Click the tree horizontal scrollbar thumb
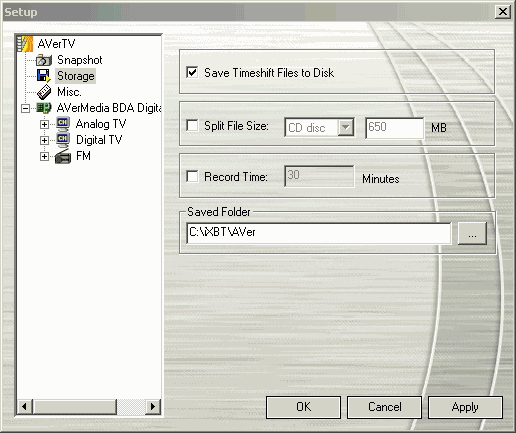516x433 pixels. [x=74, y=406]
